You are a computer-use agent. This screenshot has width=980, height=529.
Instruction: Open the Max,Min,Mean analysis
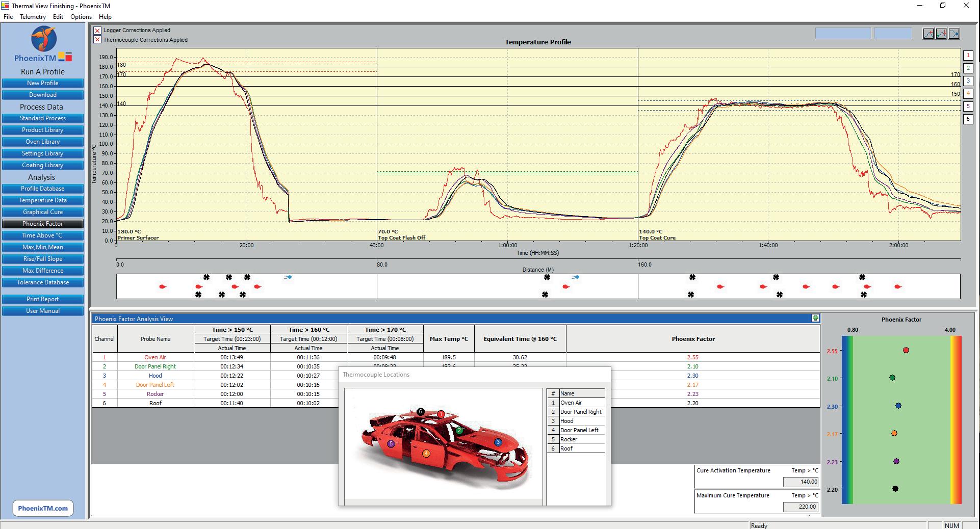click(x=43, y=247)
